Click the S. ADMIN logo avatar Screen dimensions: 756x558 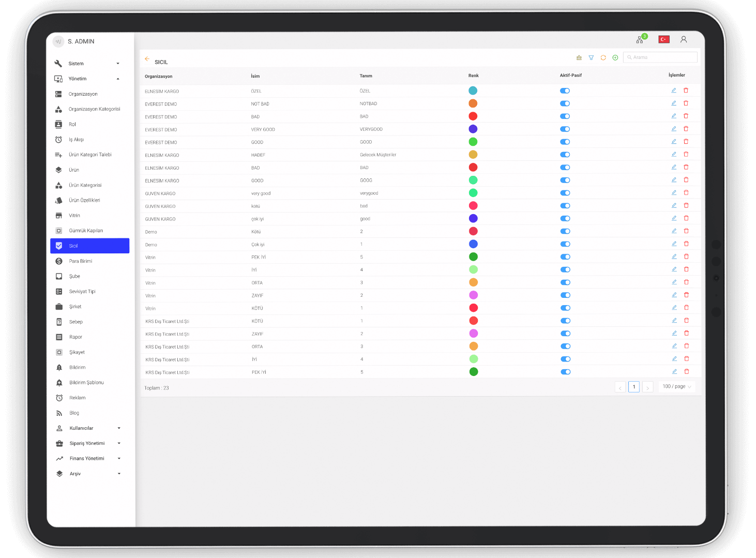pos(58,41)
